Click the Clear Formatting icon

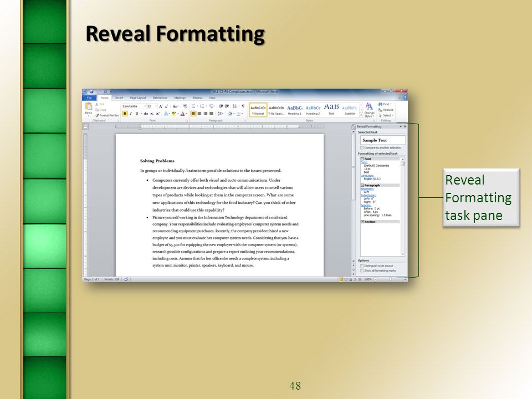[185, 106]
